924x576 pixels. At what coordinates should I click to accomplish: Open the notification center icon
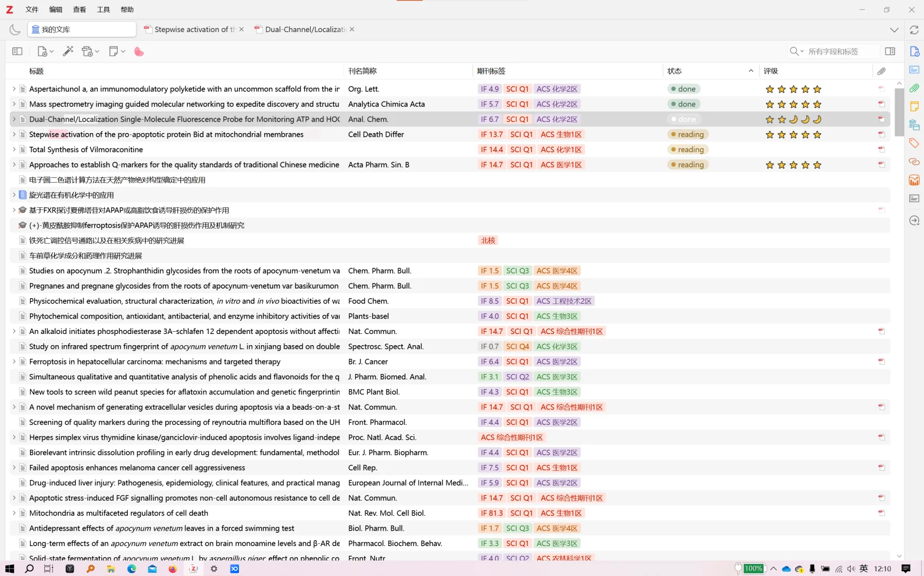(906, 569)
